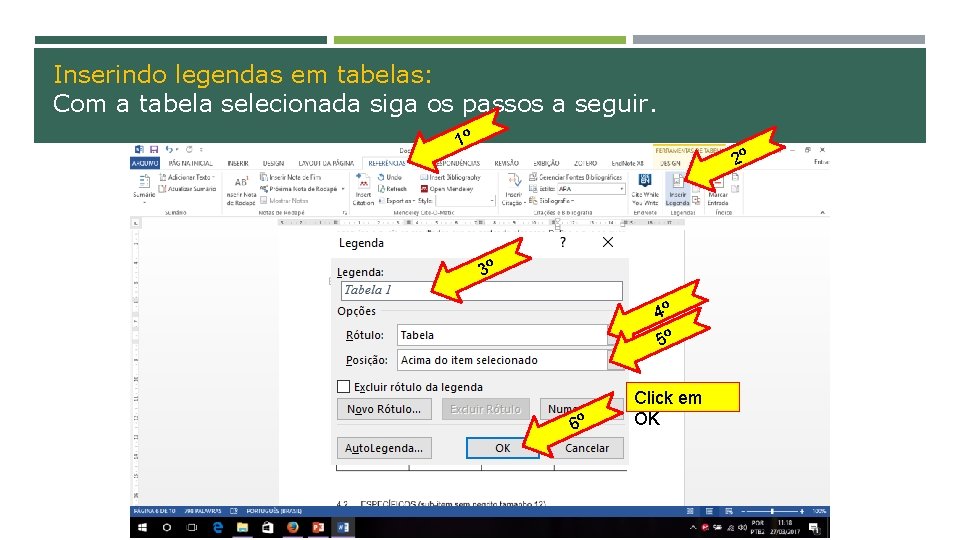This screenshot has width=960, height=540.
Task: Close the Legenda dialog with X
Action: 607,242
